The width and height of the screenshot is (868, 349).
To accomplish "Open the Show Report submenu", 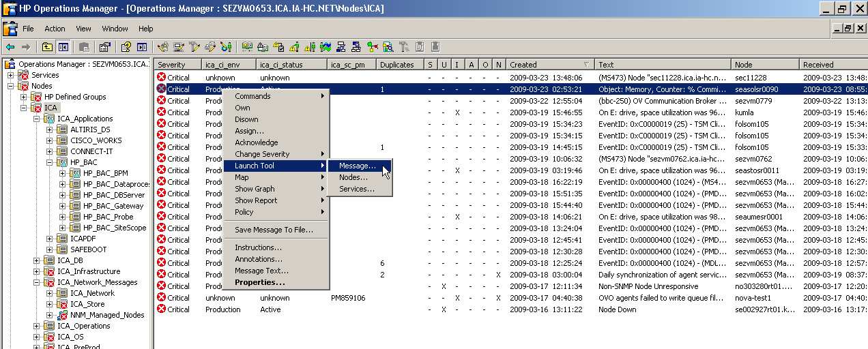I will [x=276, y=200].
